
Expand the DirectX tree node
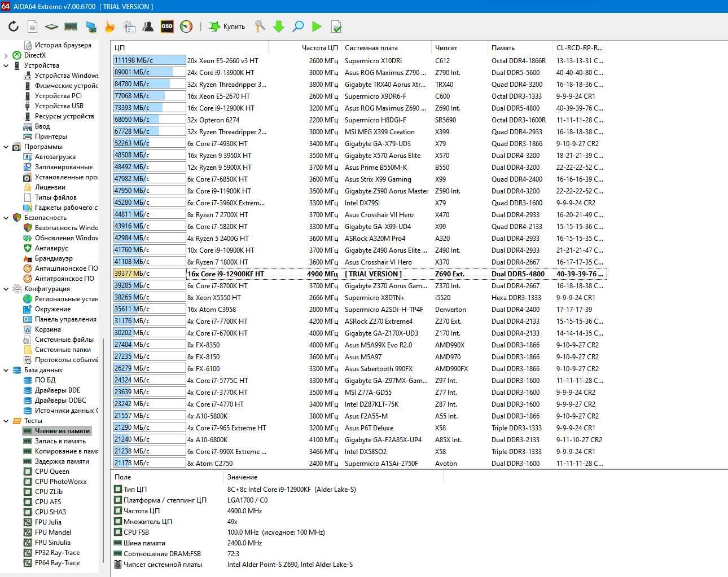[6, 55]
